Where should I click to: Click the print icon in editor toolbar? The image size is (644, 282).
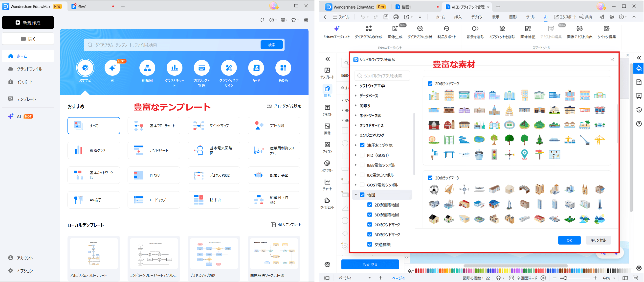(x=396, y=17)
